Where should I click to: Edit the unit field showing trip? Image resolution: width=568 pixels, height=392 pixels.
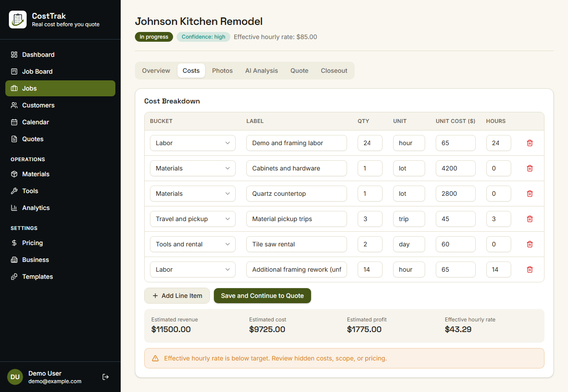[409, 219]
